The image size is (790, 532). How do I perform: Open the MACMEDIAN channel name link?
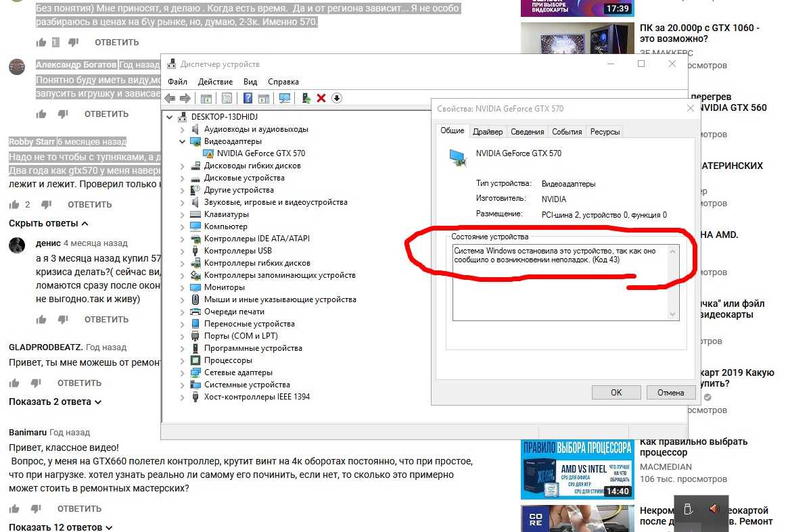click(666, 467)
